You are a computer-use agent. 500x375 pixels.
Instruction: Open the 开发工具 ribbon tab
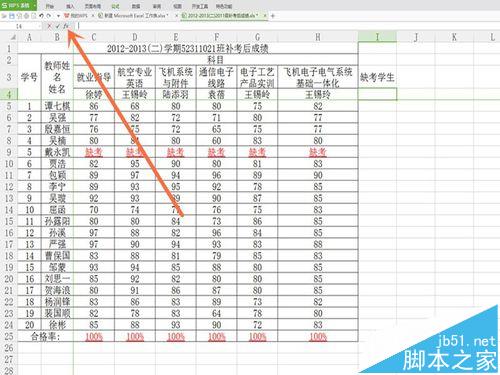pos(200,6)
